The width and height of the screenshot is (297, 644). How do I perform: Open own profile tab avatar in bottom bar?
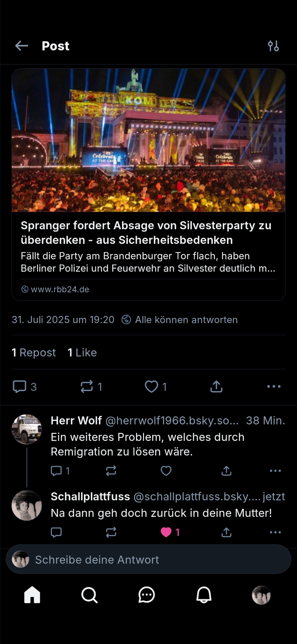261,595
